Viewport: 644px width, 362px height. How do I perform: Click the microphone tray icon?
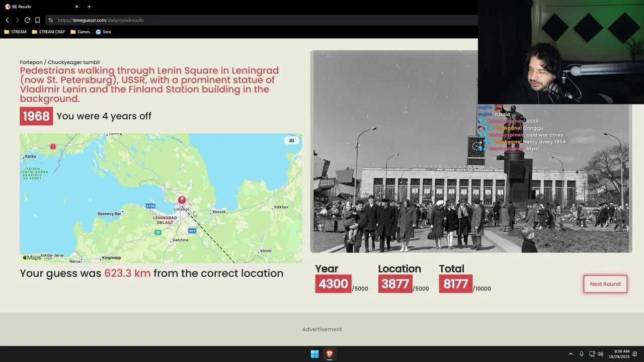tap(582, 354)
